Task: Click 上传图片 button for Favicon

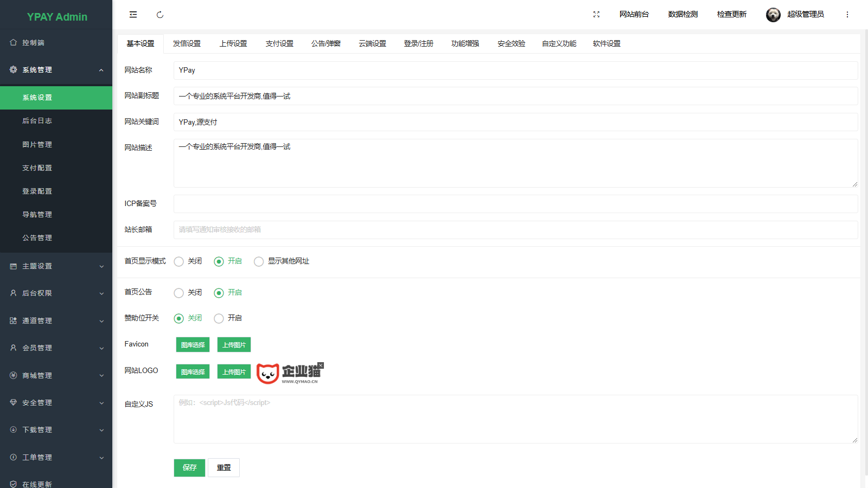Action: click(x=234, y=345)
